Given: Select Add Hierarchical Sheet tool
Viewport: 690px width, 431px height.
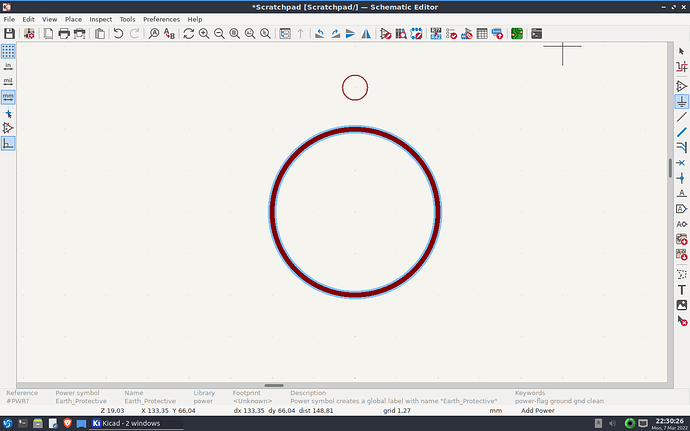Looking at the screenshot, I should pos(682,239).
